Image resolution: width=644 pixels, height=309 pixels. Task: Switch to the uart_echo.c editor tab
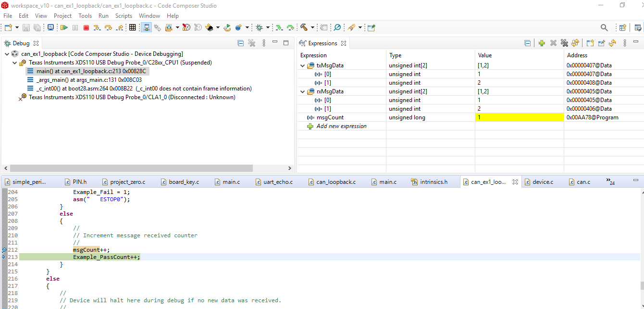pos(277,182)
